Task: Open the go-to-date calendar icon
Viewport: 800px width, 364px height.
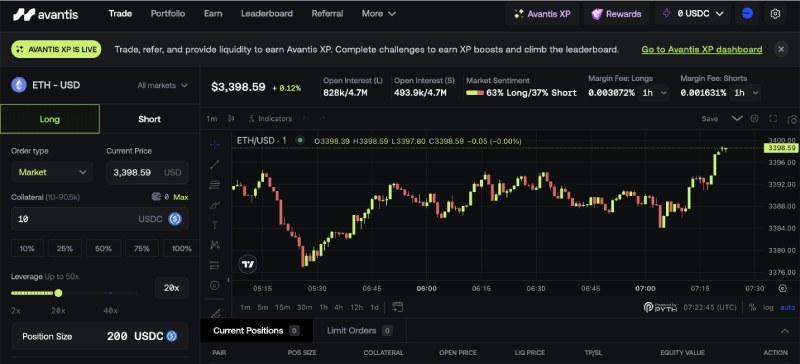Action: pos(397,307)
